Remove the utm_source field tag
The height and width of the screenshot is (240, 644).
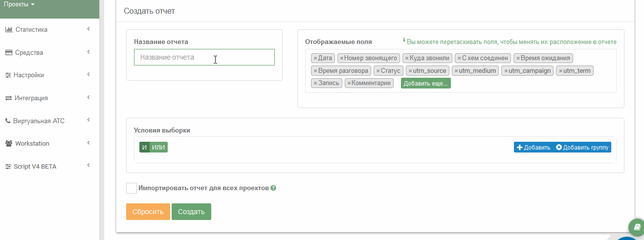click(x=410, y=71)
